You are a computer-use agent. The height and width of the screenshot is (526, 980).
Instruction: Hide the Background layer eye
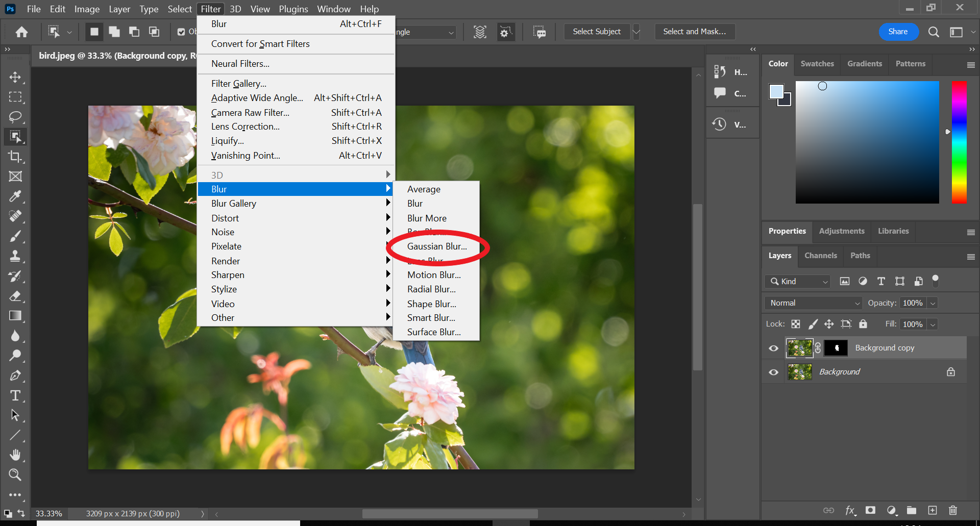coord(774,372)
